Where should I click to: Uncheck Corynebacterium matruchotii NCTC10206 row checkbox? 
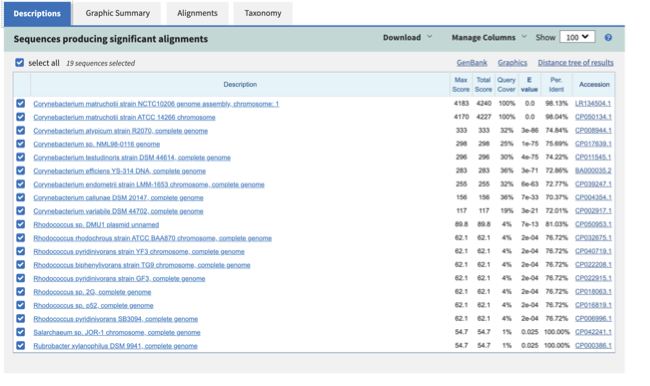[x=20, y=103]
